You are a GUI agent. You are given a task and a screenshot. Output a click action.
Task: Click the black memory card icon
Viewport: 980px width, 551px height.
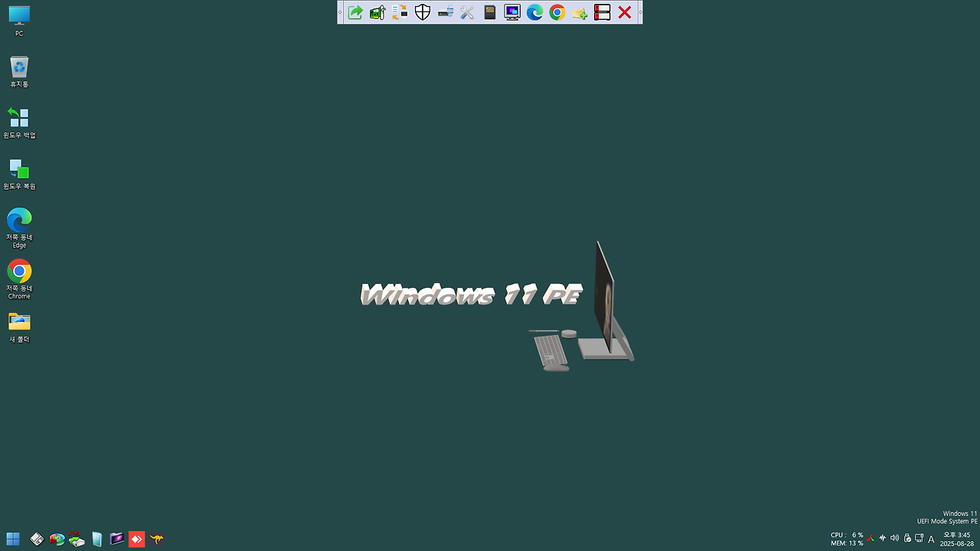pos(490,12)
